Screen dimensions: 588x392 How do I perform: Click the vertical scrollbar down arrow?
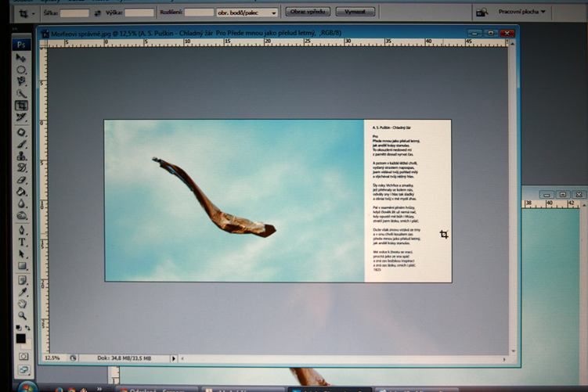pyautogui.click(x=514, y=351)
